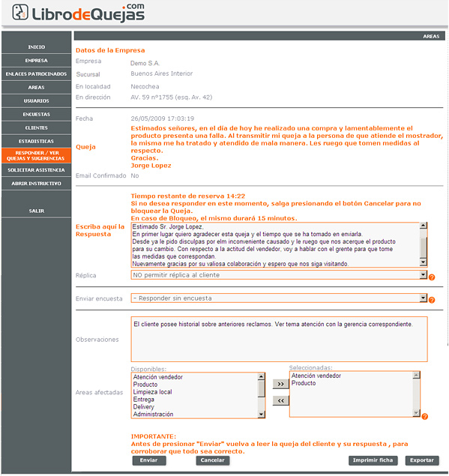449x476 pixels.
Task: Expand the Enviar encuesta dropdown
Action: tap(279, 298)
